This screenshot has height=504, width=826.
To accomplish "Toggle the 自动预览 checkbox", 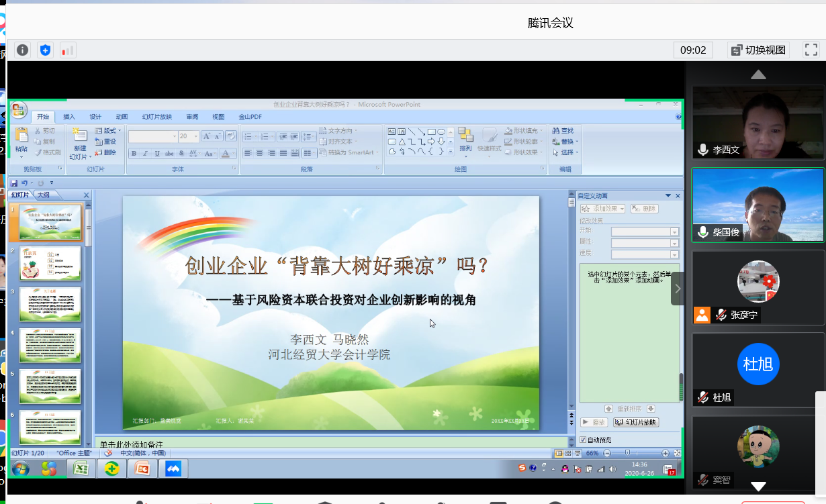I will tap(583, 440).
